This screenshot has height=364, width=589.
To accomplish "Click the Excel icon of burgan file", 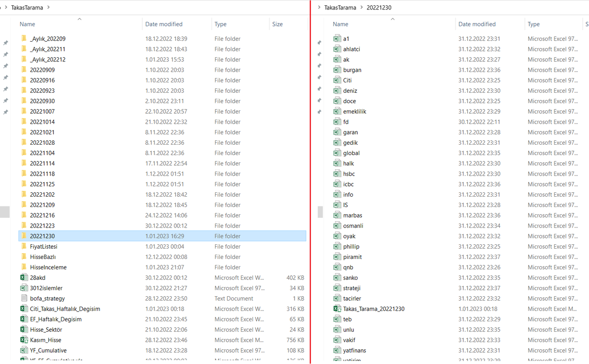I will pos(337,70).
